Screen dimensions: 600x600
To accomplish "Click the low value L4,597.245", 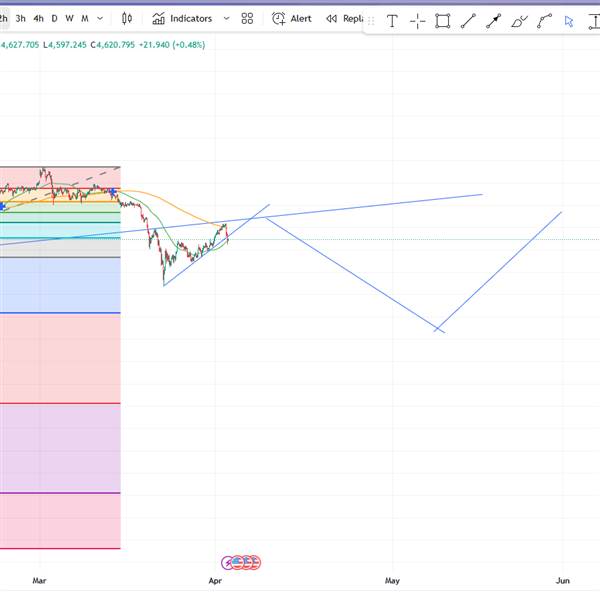I will pos(65,45).
